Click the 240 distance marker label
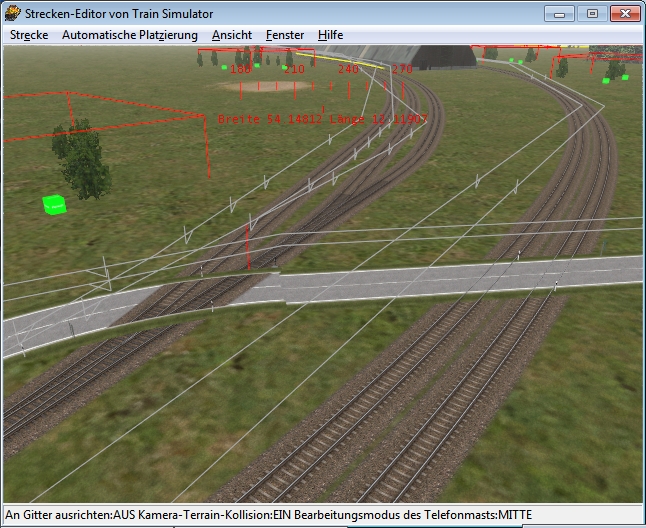The image size is (646, 528). [x=348, y=70]
